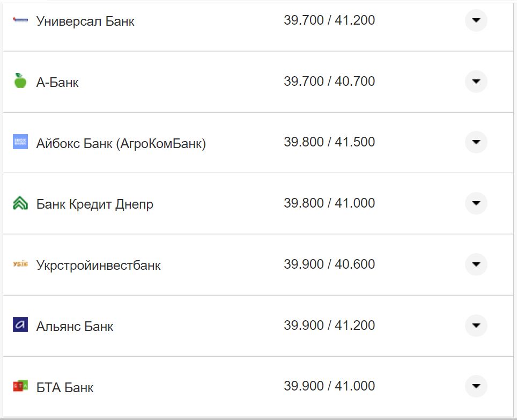Expand the Универсал Банк rate details

pos(476,20)
